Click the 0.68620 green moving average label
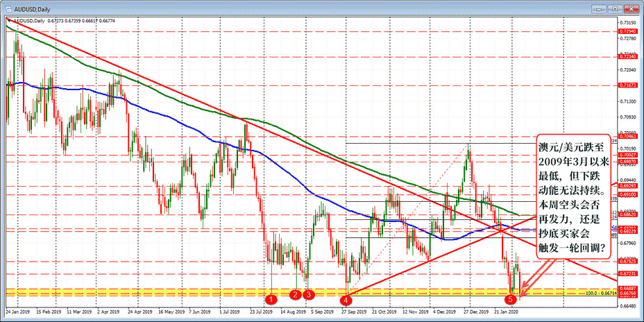The height and width of the screenshot is (322, 644). [627, 214]
